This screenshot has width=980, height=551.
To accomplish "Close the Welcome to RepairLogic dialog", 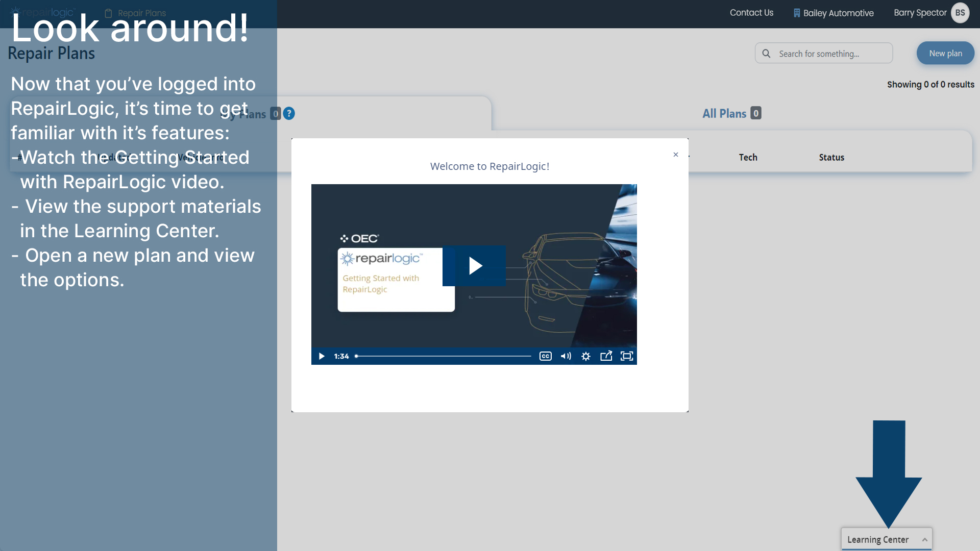I will point(676,155).
